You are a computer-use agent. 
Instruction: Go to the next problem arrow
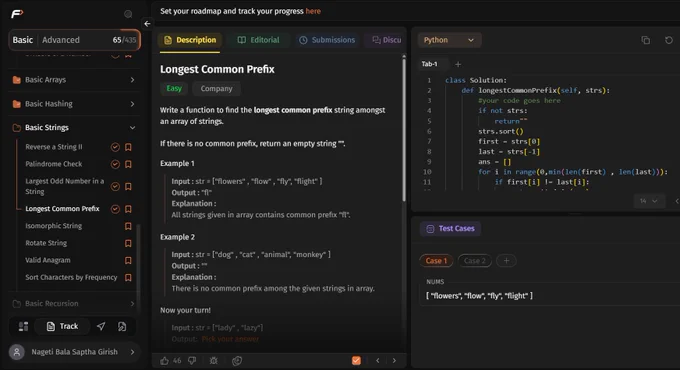click(394, 360)
